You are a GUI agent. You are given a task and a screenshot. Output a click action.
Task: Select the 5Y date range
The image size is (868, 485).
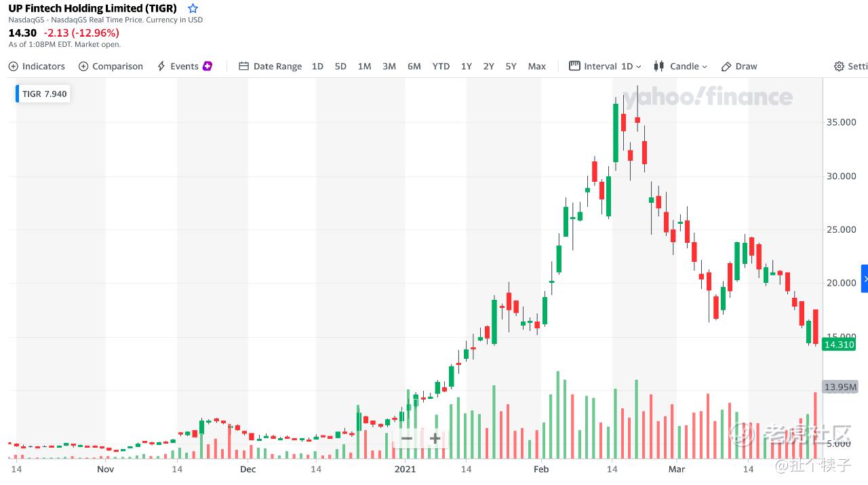point(511,66)
